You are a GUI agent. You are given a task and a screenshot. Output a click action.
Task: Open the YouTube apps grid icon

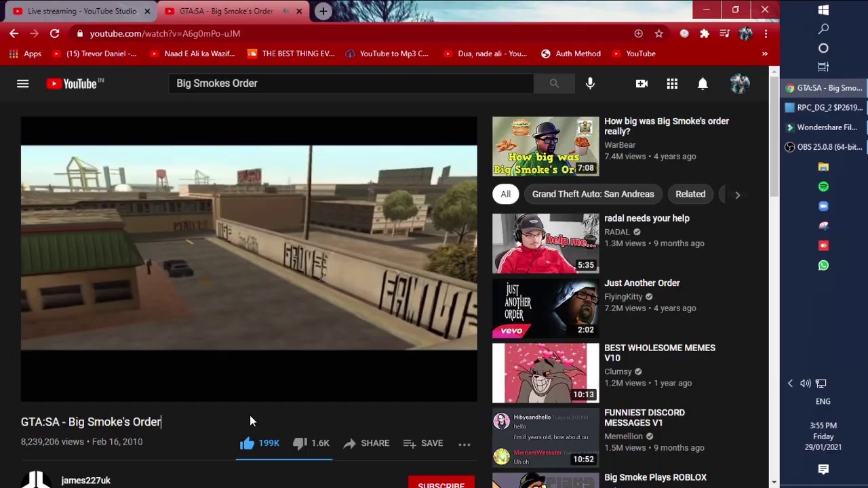[672, 83]
